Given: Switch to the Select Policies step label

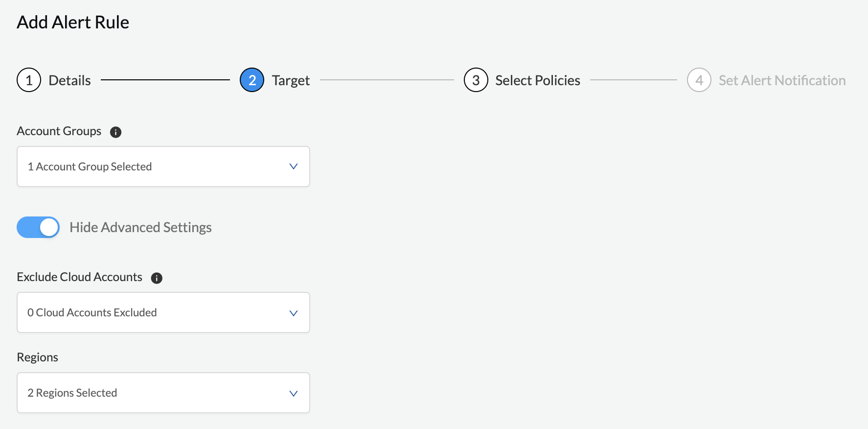Looking at the screenshot, I should click(537, 80).
